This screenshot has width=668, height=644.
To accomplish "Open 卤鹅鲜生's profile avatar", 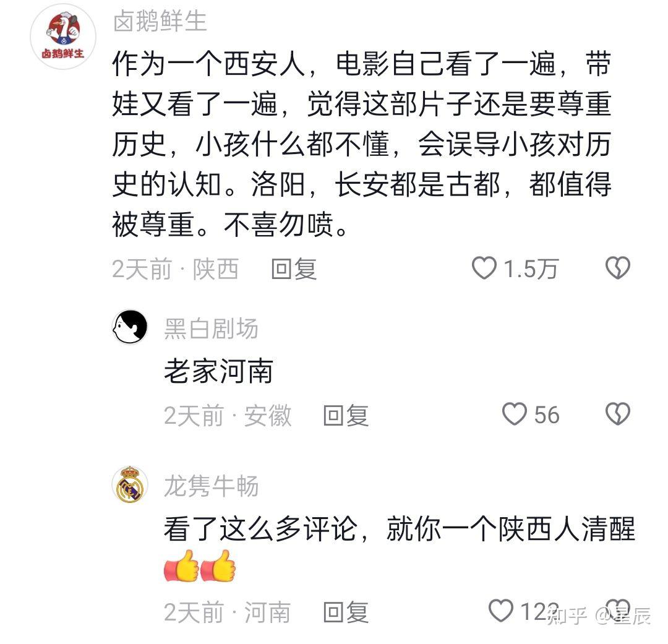I will pyautogui.click(x=63, y=36).
